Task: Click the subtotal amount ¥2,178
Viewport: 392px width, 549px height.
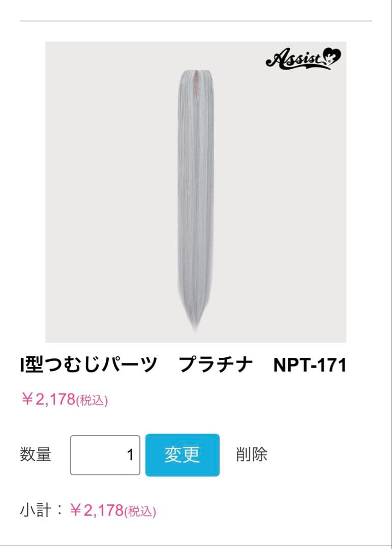Action: pyautogui.click(x=96, y=510)
